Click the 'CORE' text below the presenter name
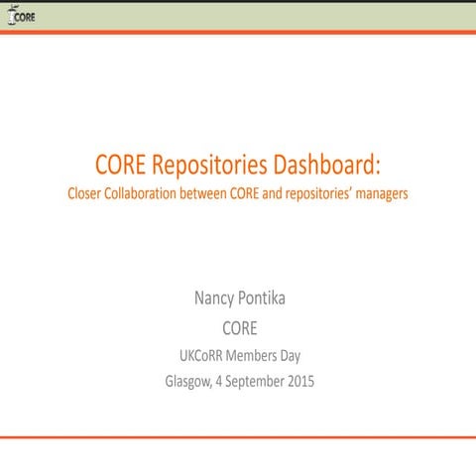This screenshot has width=476, height=476. click(240, 328)
